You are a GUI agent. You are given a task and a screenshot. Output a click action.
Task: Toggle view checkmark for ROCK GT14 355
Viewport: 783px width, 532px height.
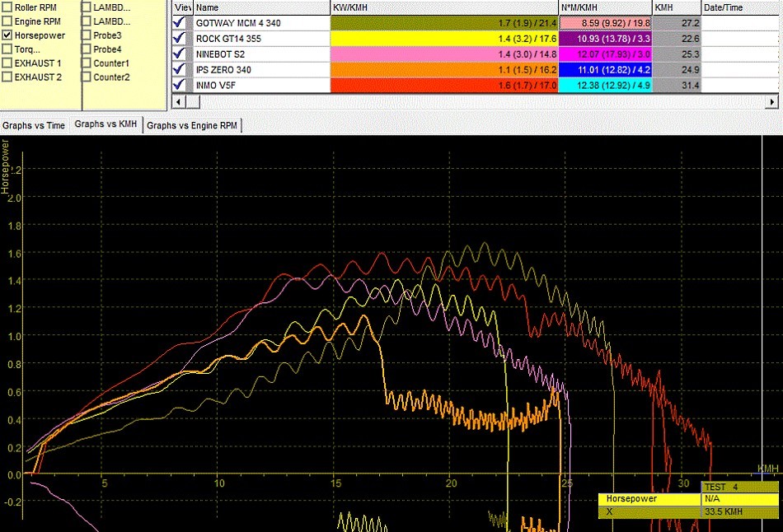point(181,39)
